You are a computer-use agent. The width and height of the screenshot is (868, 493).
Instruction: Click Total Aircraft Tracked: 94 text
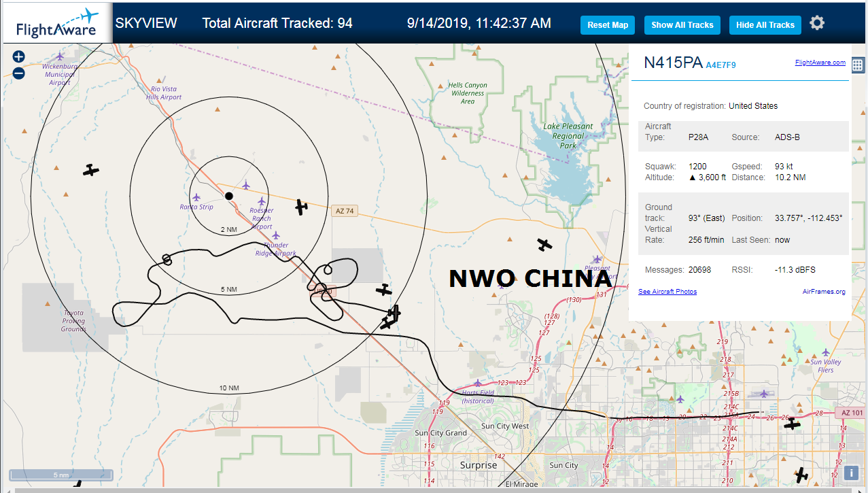pyautogui.click(x=277, y=23)
